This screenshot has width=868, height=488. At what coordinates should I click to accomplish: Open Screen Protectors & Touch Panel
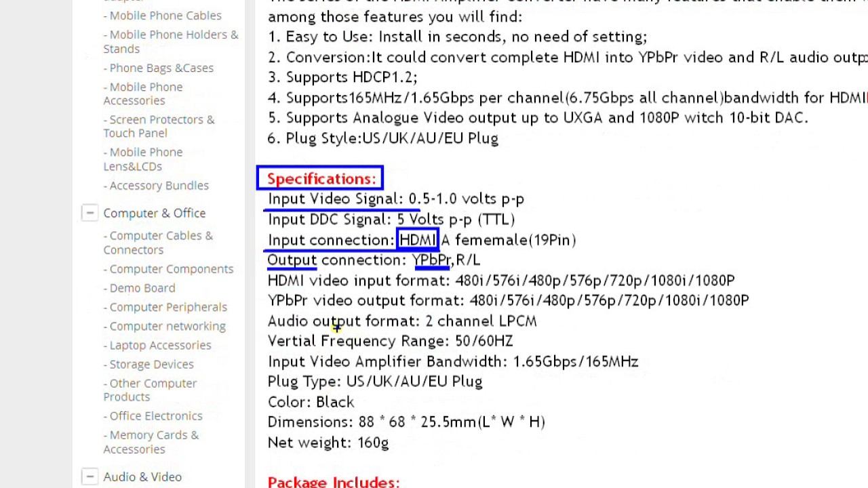pos(159,126)
